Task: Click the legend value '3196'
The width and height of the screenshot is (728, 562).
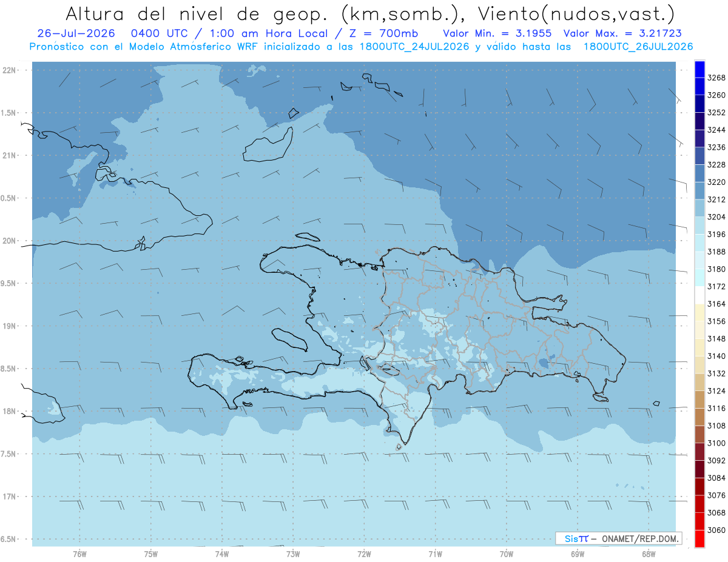Action: point(716,234)
